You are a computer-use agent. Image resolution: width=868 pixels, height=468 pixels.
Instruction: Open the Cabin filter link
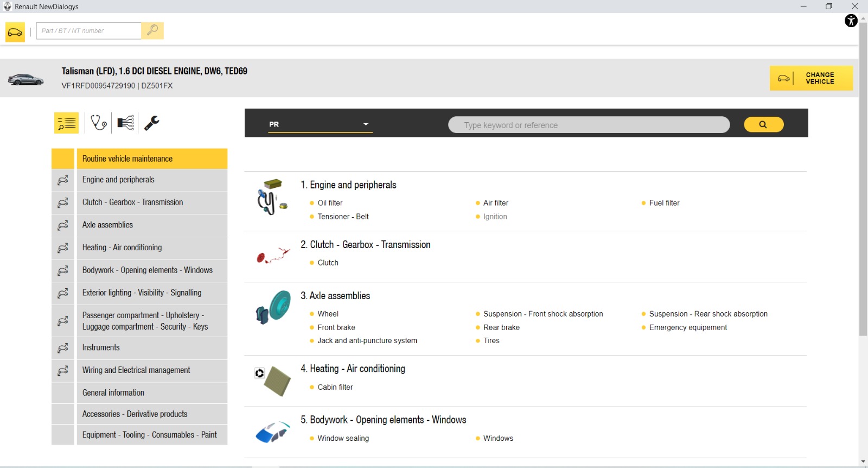(335, 387)
